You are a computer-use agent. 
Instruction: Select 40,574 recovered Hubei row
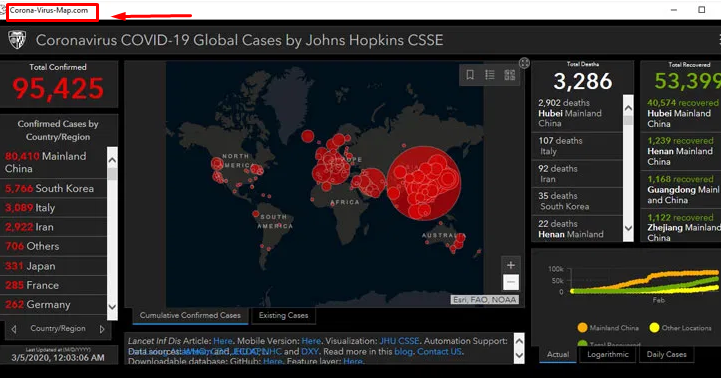tap(681, 113)
